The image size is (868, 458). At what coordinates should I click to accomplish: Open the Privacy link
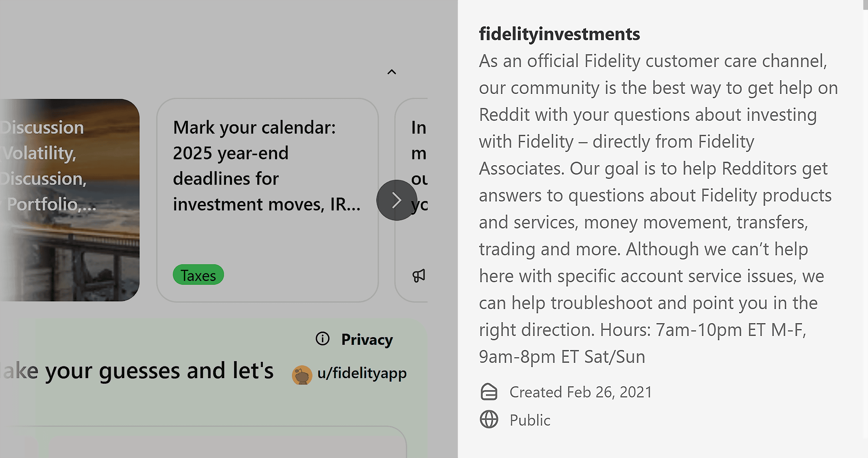(x=367, y=339)
